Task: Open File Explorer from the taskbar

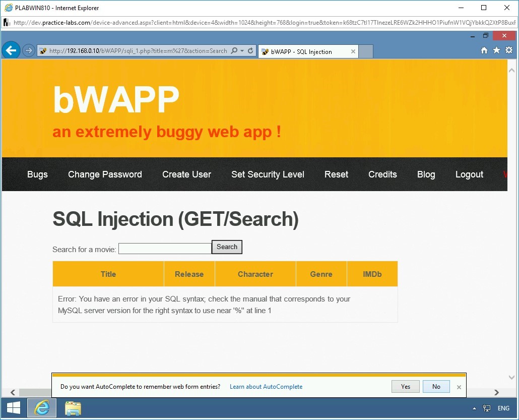Action: point(73,408)
